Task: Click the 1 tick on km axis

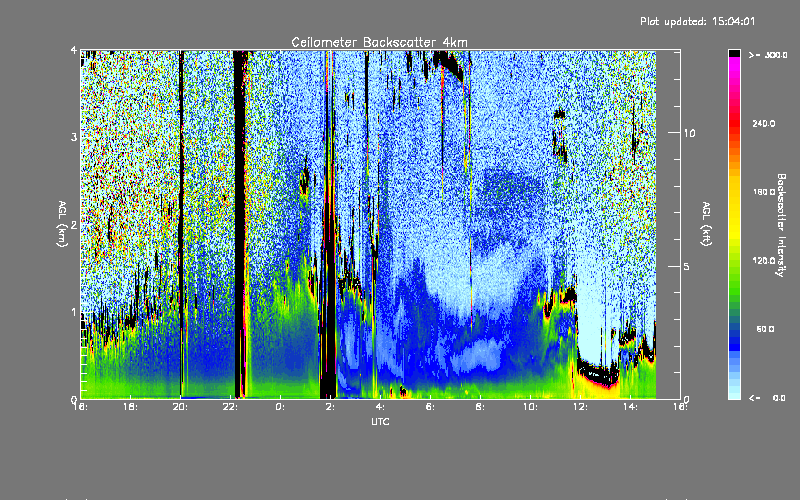Action: [74, 312]
